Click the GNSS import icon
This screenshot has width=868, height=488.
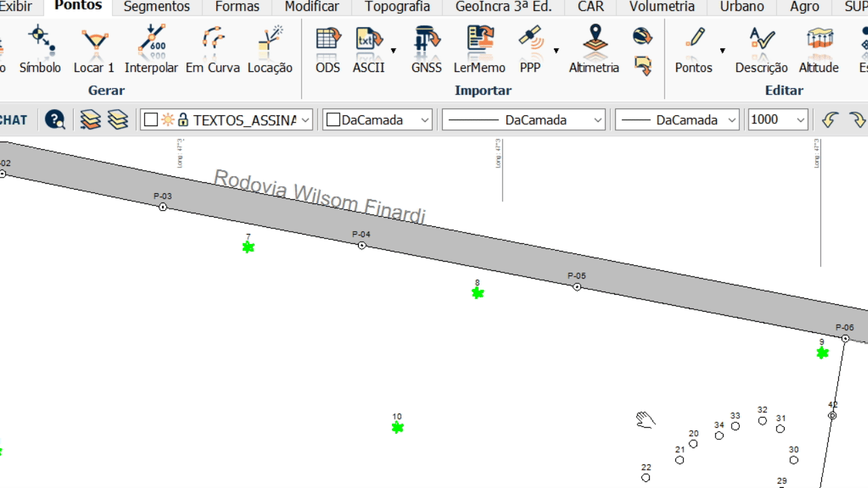coord(426,49)
